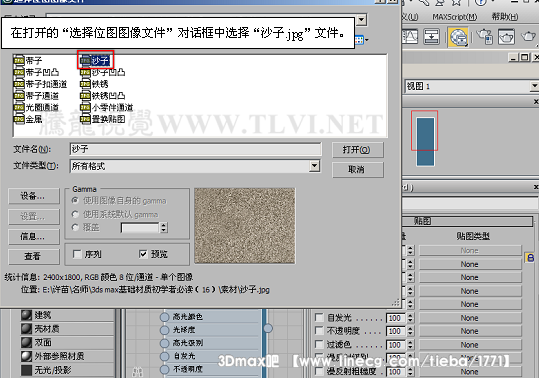Screen dimensions: 539x378
Task: Expand the 文件类型 format dropdown
Action: coord(314,166)
